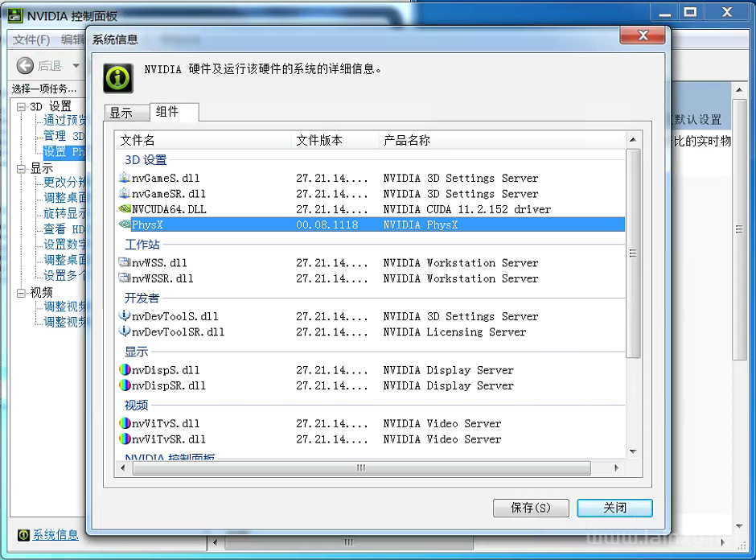
Task: Click the nvDevToolS.dll developer icon
Action: tap(125, 316)
